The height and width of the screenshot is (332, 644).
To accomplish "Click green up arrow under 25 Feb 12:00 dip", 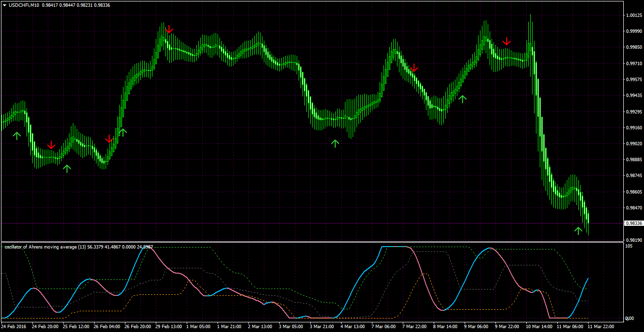I will [67, 168].
